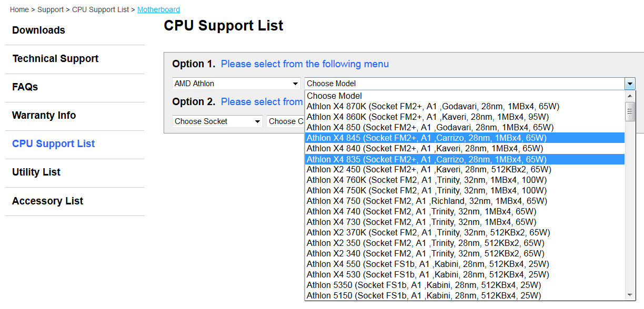Collapse the Choose Model dropdown arrow
The image size is (644, 309).
click(x=630, y=84)
